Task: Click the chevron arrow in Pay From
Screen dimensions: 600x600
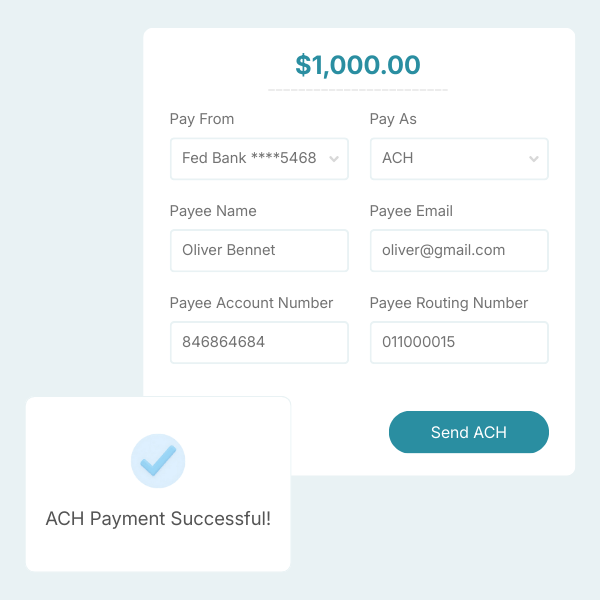Action: pos(334,158)
